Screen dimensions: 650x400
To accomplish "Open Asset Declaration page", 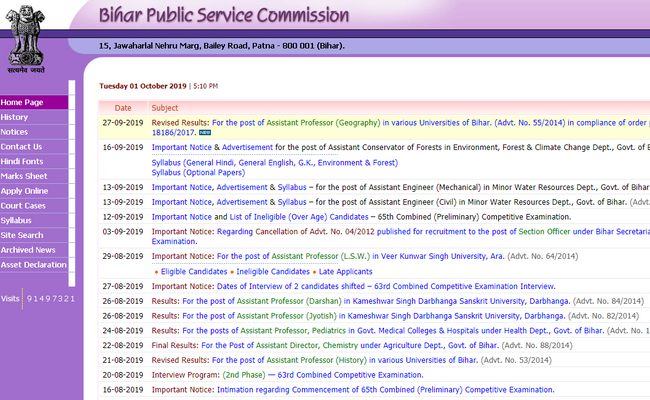I will pos(33,265).
